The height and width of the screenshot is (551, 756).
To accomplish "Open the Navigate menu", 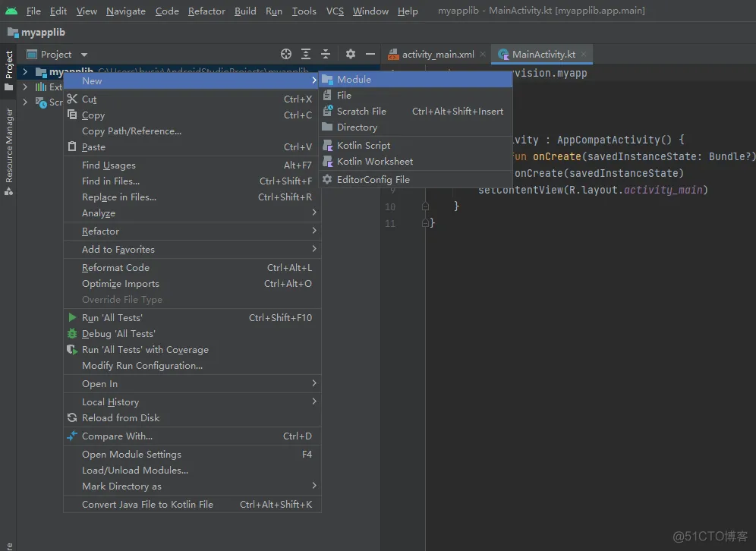I will [x=126, y=11].
